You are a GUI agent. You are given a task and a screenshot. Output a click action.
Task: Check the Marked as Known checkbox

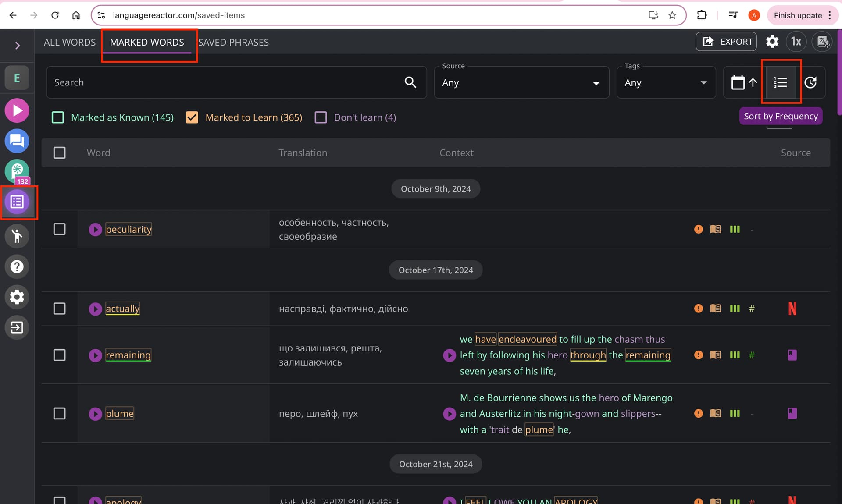(58, 117)
